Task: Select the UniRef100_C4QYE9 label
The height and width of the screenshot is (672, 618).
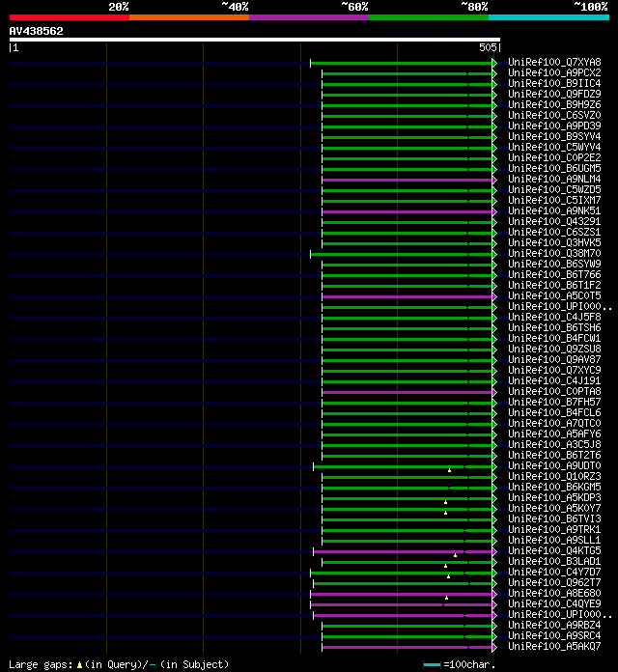Action: pyautogui.click(x=554, y=603)
